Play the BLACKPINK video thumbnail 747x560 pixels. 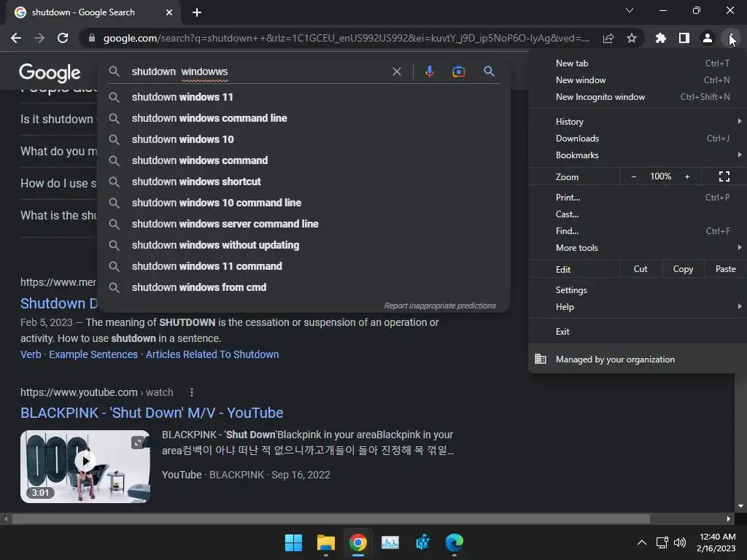pos(85,466)
